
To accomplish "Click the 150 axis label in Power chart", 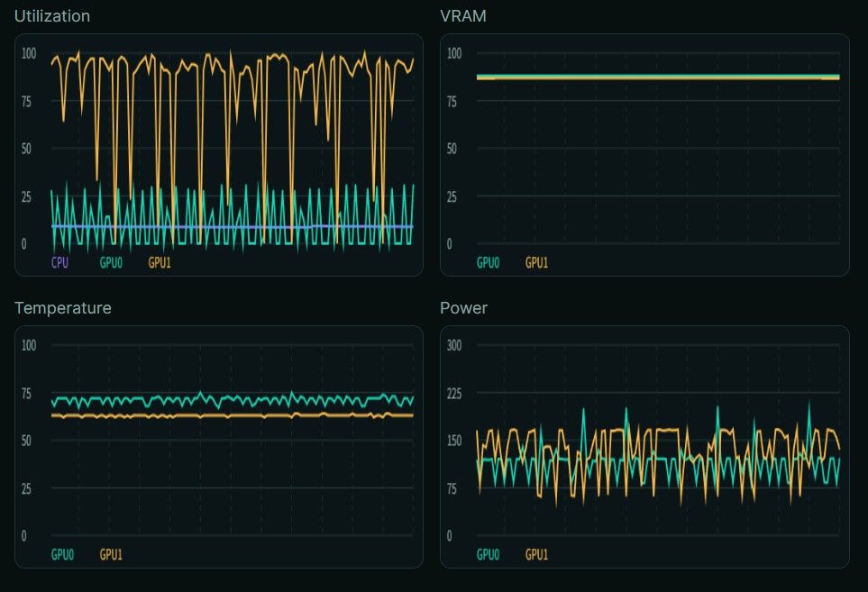I will tap(454, 441).
